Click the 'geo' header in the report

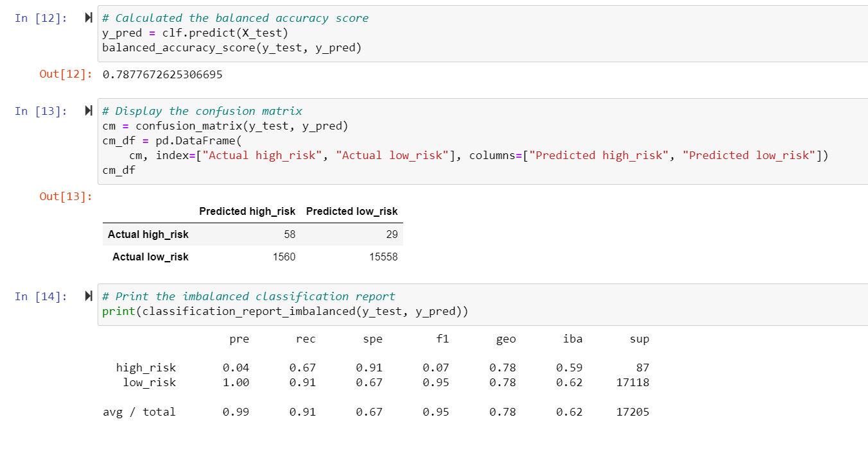(x=507, y=339)
